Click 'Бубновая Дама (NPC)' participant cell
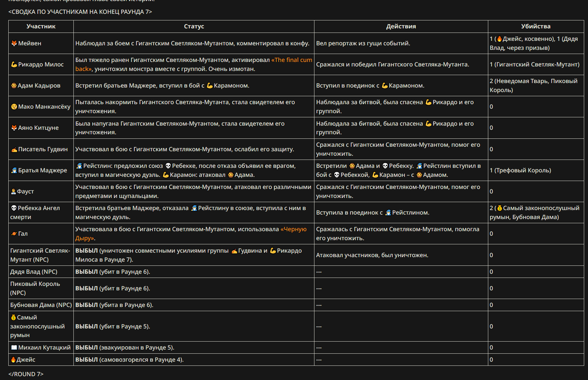The height and width of the screenshot is (380, 588). click(41, 305)
